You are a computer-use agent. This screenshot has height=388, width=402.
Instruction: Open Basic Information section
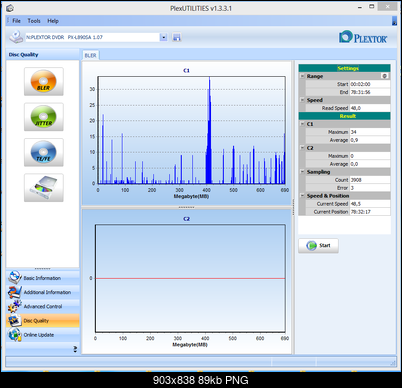coord(43,278)
